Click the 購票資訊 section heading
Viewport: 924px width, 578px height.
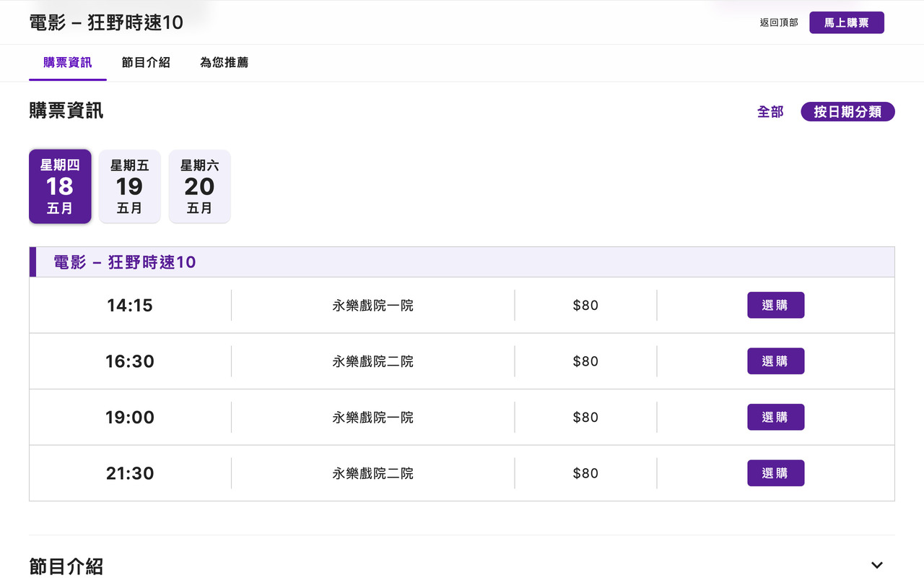pos(66,110)
